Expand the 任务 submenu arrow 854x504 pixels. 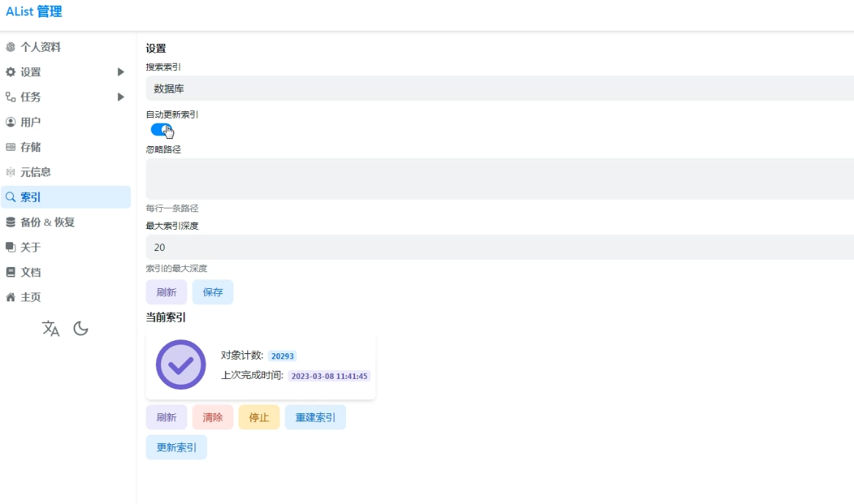(x=121, y=97)
